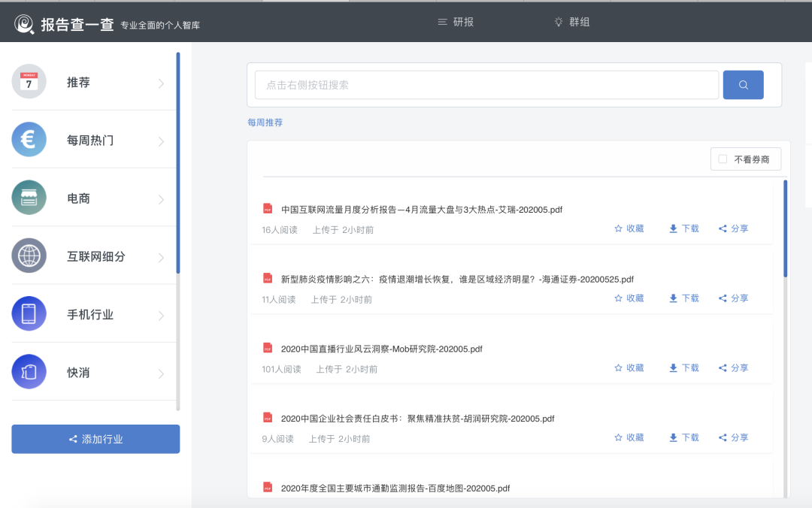Expand the 互联网细分 category chevron
This screenshot has height=508, width=812.
point(161,257)
